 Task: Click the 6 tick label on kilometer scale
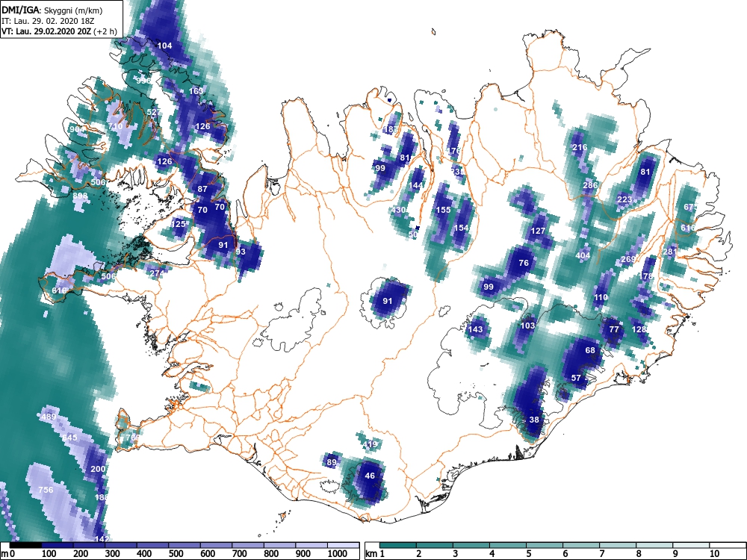pos(565,554)
